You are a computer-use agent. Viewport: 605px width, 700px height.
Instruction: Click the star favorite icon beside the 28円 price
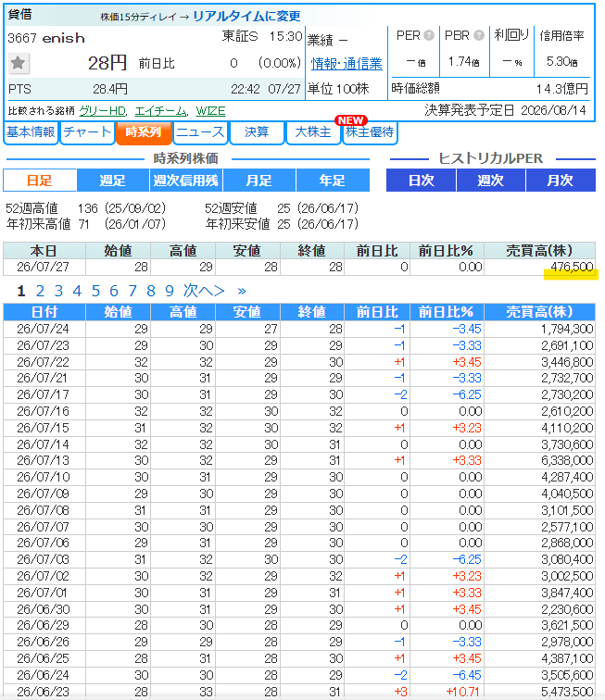[x=19, y=63]
